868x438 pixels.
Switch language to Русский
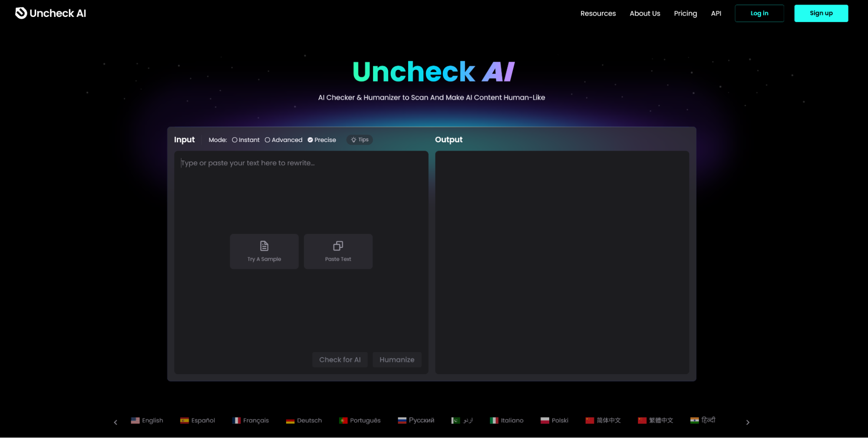tap(416, 420)
